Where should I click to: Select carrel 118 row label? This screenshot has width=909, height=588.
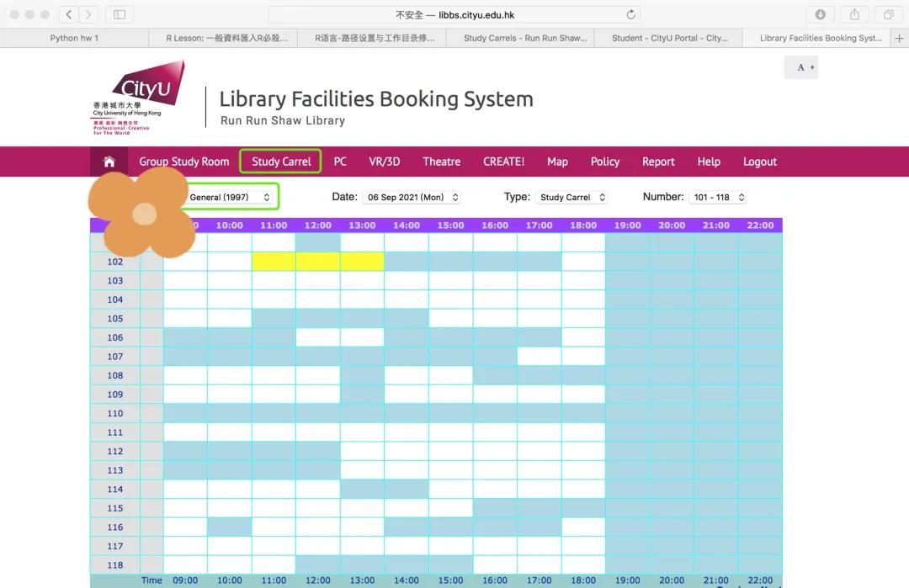pyautogui.click(x=114, y=565)
